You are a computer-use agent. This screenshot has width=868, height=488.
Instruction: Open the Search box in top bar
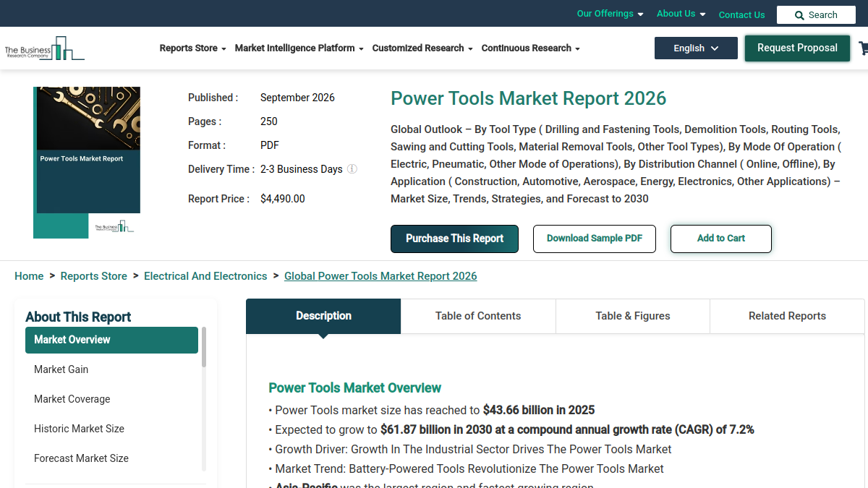(x=816, y=14)
